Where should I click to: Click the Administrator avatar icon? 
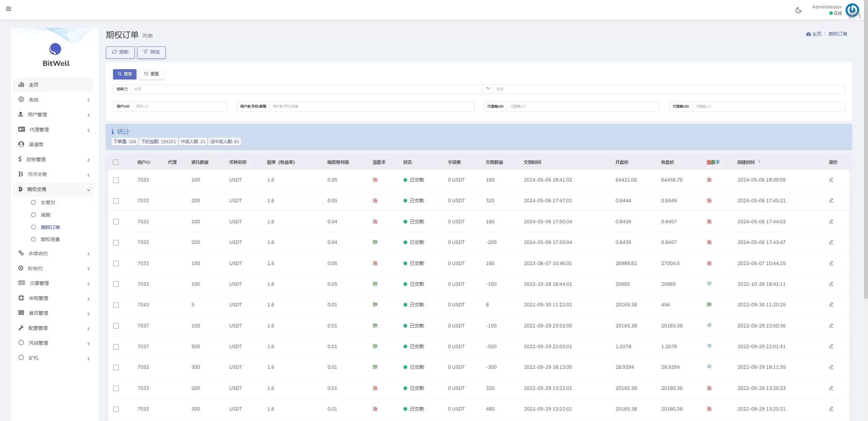pyautogui.click(x=852, y=10)
